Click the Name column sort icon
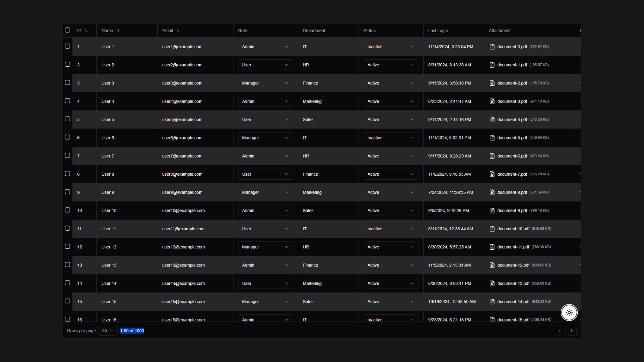Screen dimensions: 644x362 click(x=118, y=31)
